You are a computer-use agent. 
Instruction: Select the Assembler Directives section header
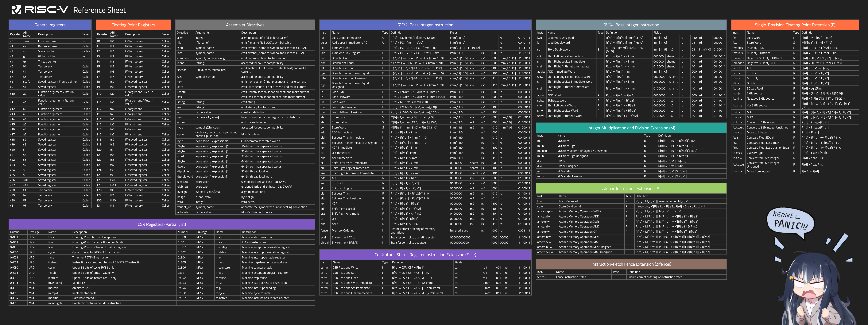pyautogui.click(x=245, y=25)
